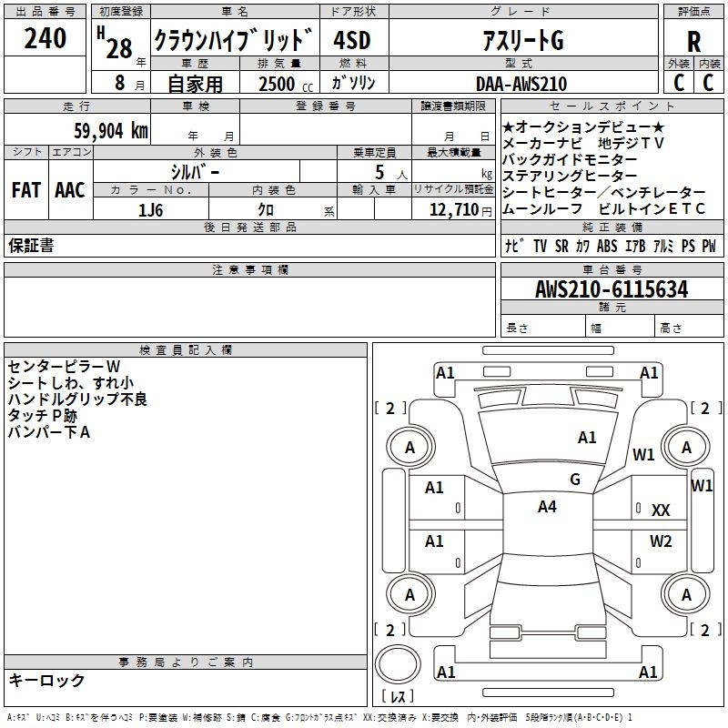Select the ABS equipment code
Screen dimensions: 728x728
pyautogui.click(x=607, y=246)
